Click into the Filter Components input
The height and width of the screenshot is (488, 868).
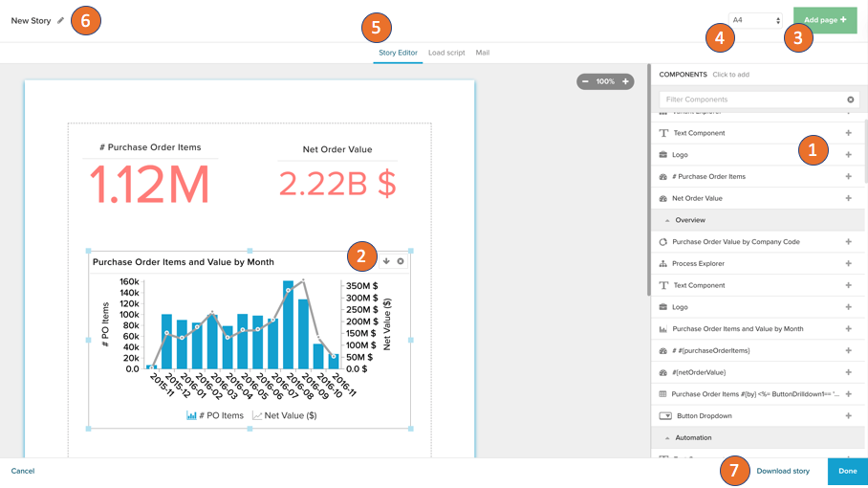point(750,100)
